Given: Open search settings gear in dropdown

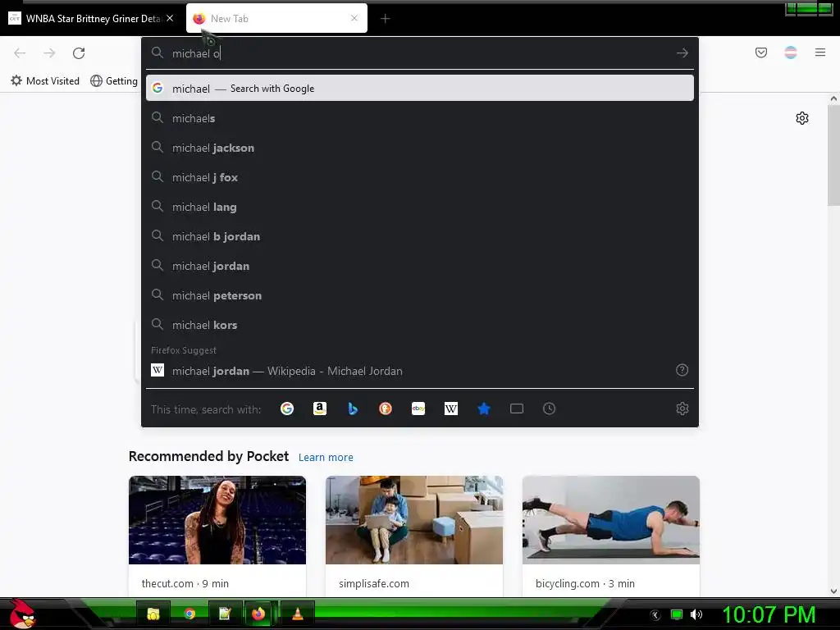Looking at the screenshot, I should pos(682,409).
